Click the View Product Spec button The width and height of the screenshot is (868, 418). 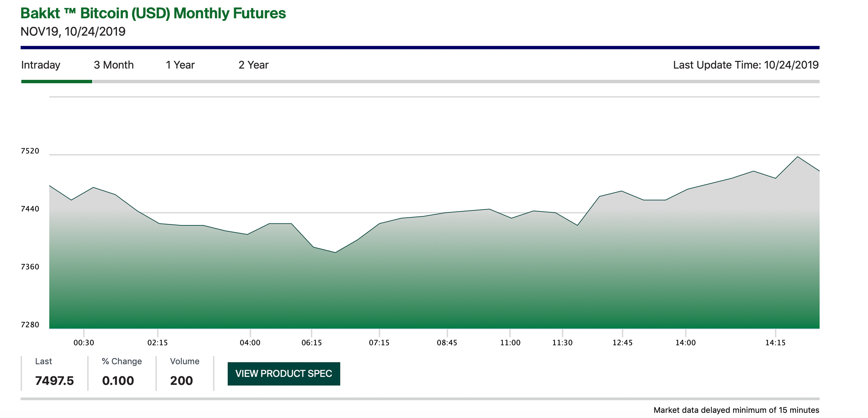(x=284, y=374)
